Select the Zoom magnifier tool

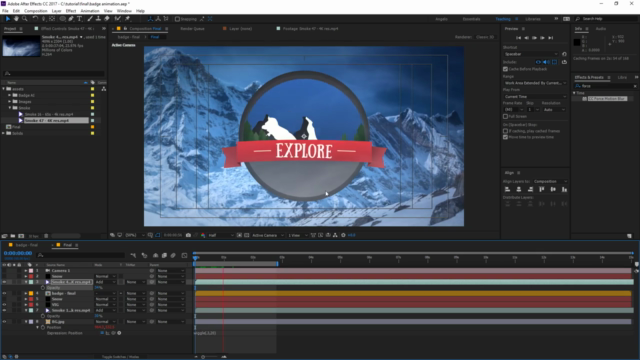[x=25, y=19]
